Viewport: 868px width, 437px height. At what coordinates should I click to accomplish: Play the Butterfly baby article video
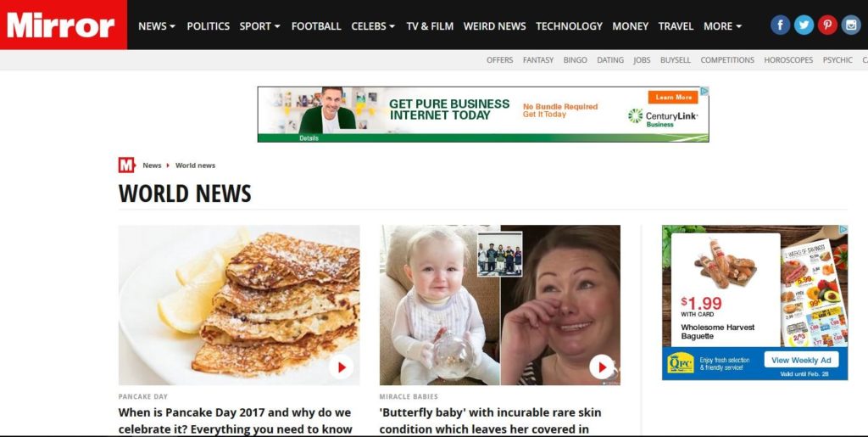[x=602, y=367]
